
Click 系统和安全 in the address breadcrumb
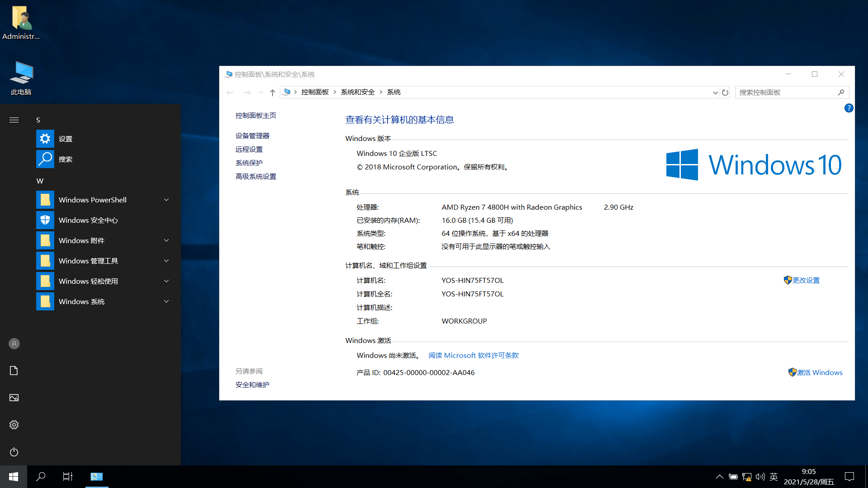(x=358, y=92)
